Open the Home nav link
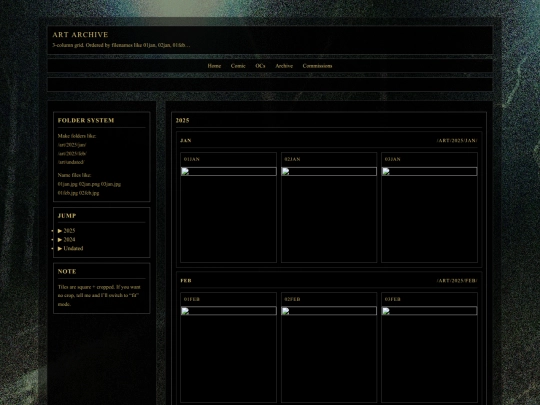This screenshot has width=540, height=405. tap(214, 66)
